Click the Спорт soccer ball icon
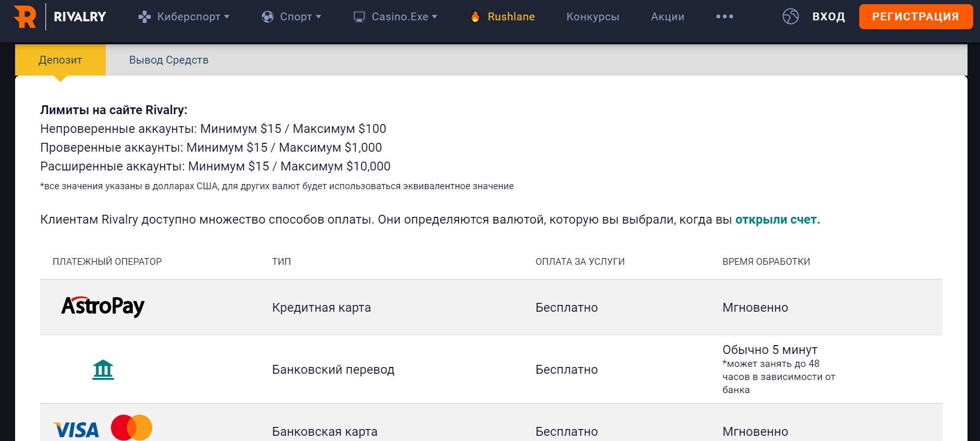The width and height of the screenshot is (980, 441). [x=268, y=17]
